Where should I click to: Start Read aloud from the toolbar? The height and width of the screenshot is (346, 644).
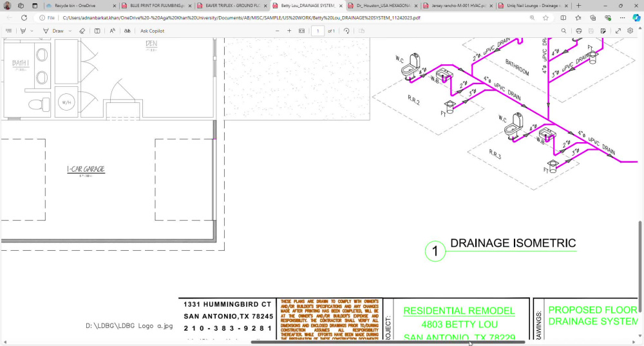[112, 31]
